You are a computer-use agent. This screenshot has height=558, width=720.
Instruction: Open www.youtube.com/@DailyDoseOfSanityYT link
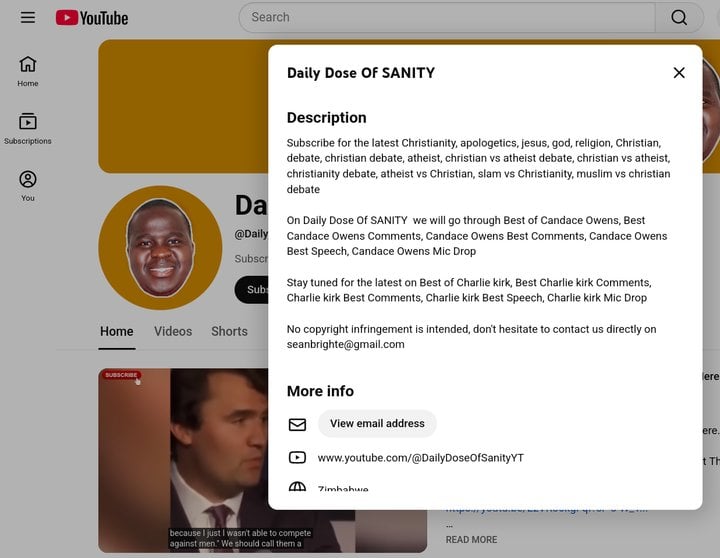pyautogui.click(x=420, y=458)
